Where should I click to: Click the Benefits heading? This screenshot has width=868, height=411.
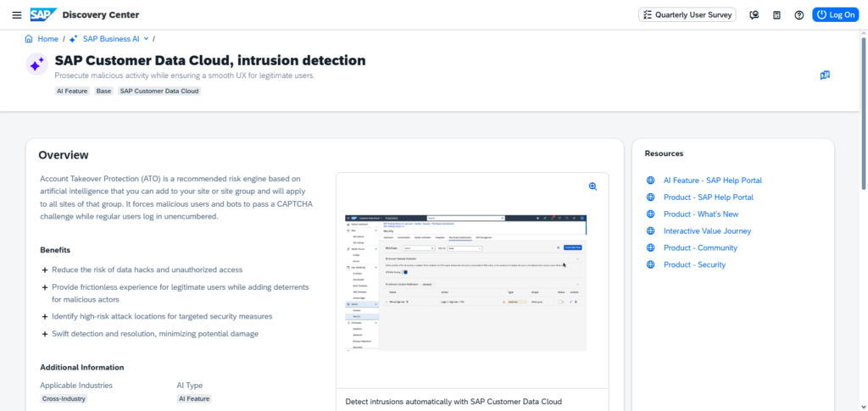pos(55,250)
